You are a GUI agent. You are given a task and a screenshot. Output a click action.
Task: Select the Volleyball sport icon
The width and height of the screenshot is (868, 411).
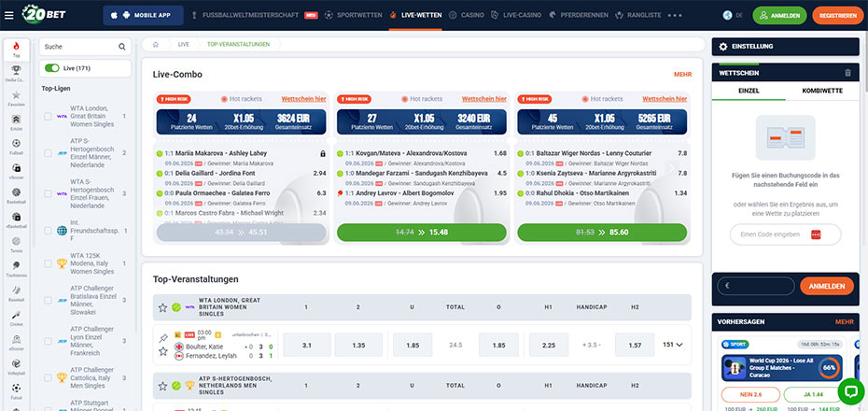click(x=17, y=365)
